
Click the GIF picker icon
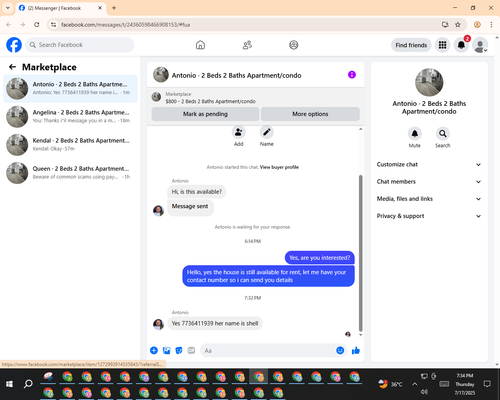pos(191,350)
